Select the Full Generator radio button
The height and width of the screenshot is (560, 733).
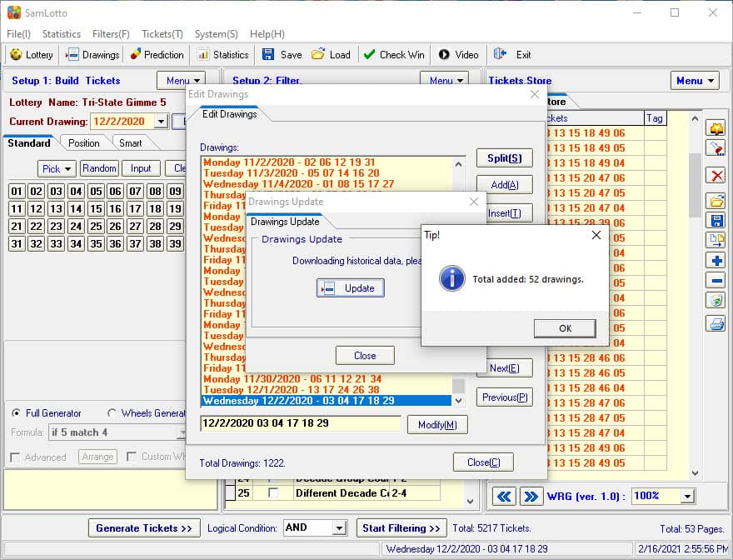(17, 413)
